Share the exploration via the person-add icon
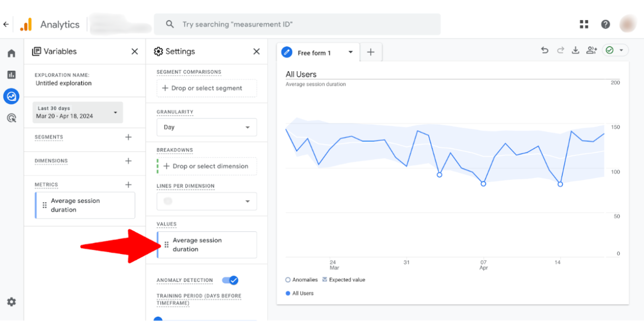The width and height of the screenshot is (644, 331). click(x=591, y=50)
